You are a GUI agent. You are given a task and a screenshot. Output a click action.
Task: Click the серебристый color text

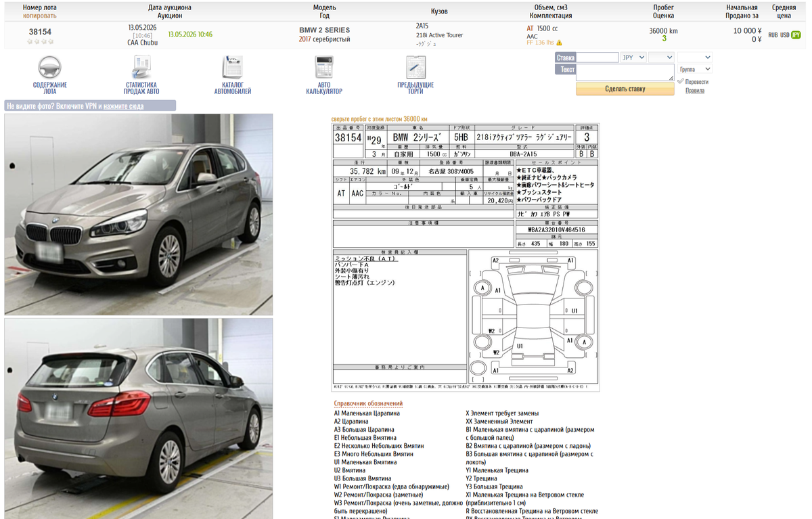332,39
